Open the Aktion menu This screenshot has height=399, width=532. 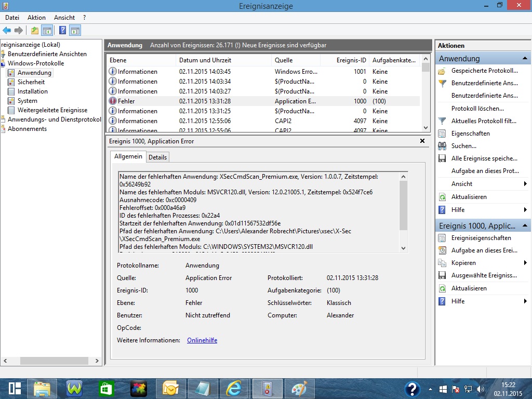coord(36,18)
